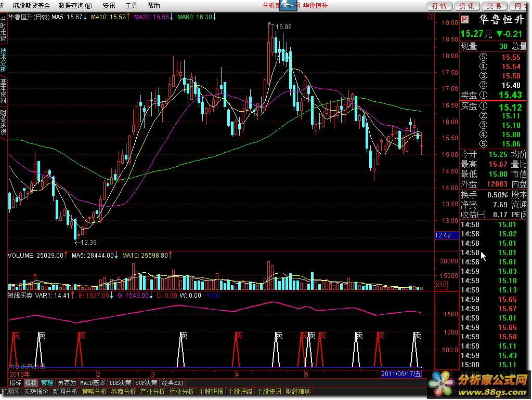This screenshot has width=532, height=400.
Task: Click the 最高 15.67 value
Action: pyautogui.click(x=498, y=164)
